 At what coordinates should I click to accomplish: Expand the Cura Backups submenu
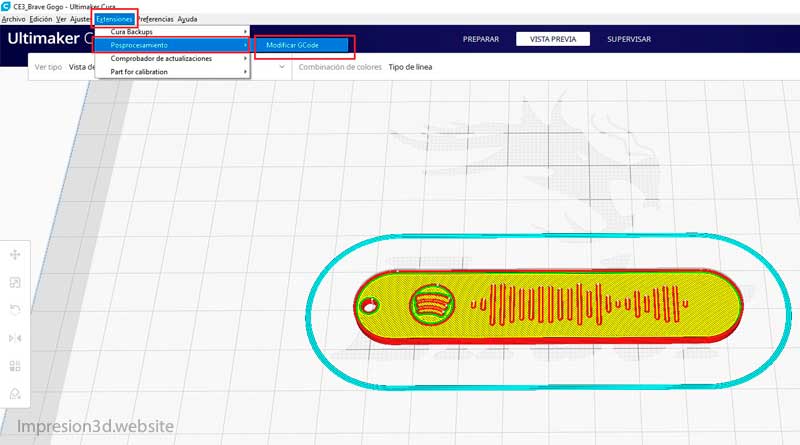[x=172, y=32]
